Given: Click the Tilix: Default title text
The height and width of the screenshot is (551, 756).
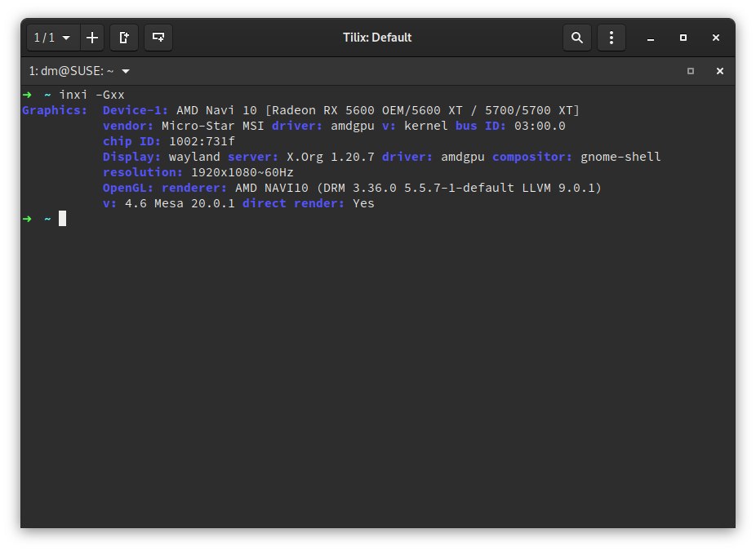Looking at the screenshot, I should point(377,38).
